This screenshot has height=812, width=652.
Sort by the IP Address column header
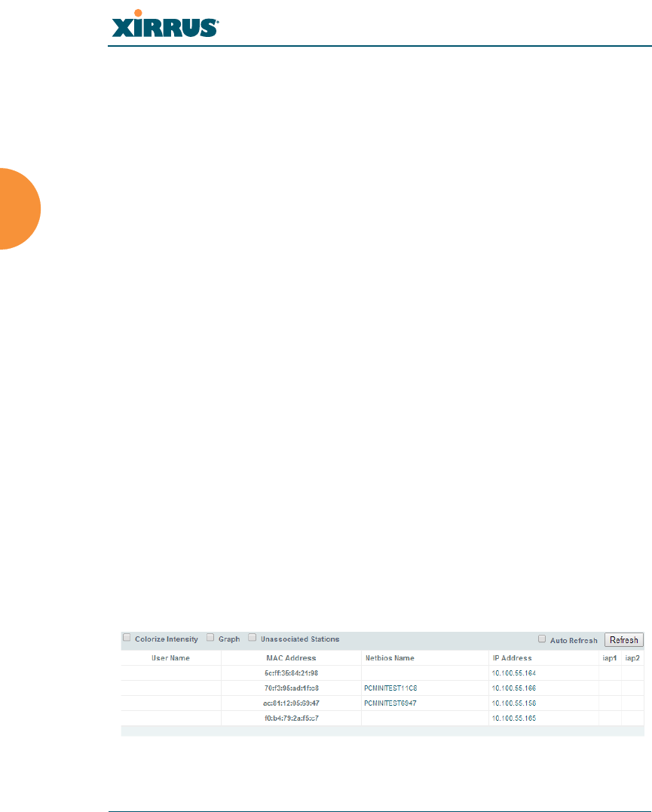coord(512,658)
